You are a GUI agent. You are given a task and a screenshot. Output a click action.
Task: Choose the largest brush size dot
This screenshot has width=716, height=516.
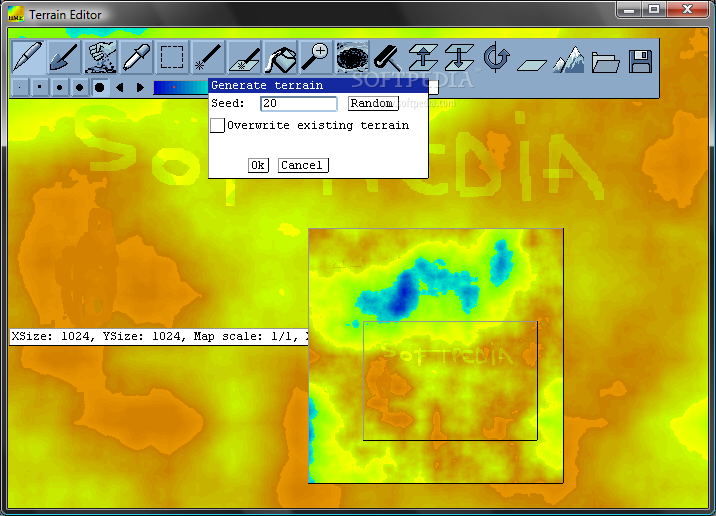click(100, 87)
